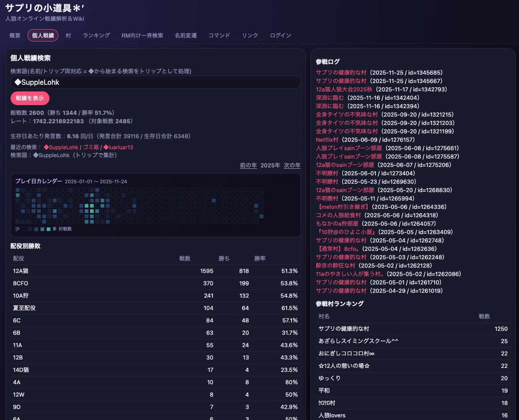Open the 前の年 link

(x=248, y=165)
